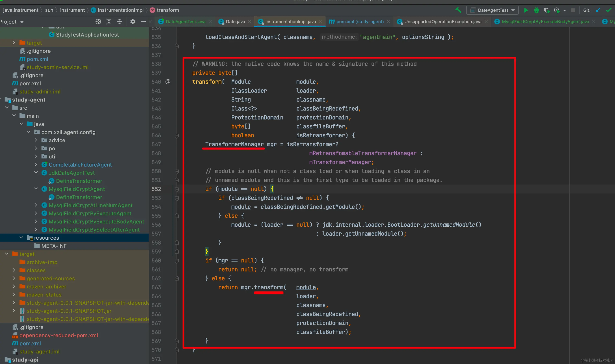Switch to Date.java tab
Image resolution: width=615 pixels, height=364 pixels.
235,22
